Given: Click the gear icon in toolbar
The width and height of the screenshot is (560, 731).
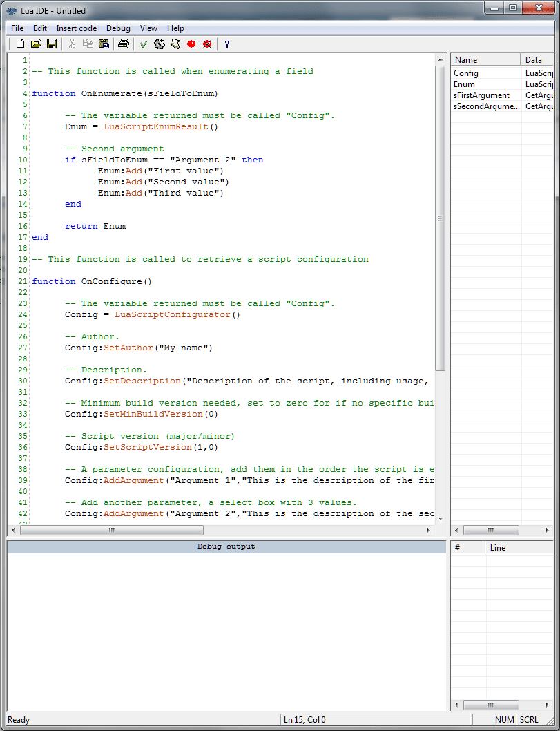Looking at the screenshot, I should tap(160, 44).
